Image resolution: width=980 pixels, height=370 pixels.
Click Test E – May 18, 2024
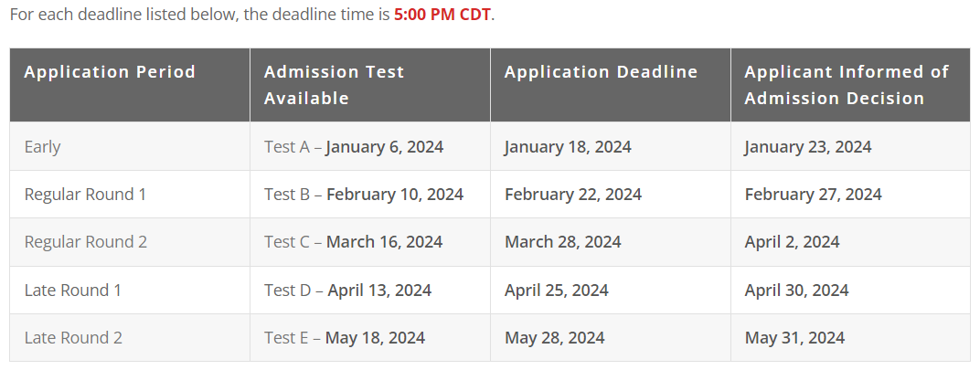345,337
